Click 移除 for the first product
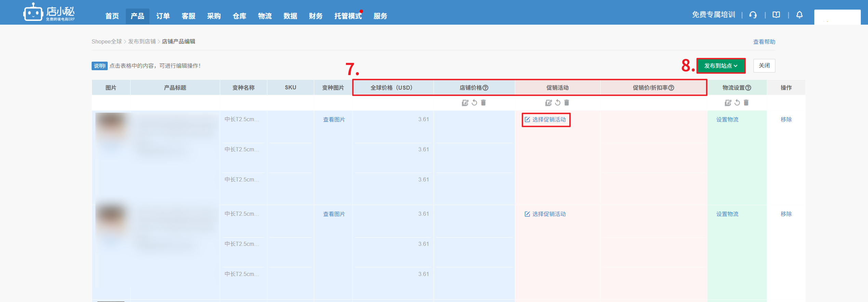This screenshot has height=302, width=868. [x=786, y=119]
